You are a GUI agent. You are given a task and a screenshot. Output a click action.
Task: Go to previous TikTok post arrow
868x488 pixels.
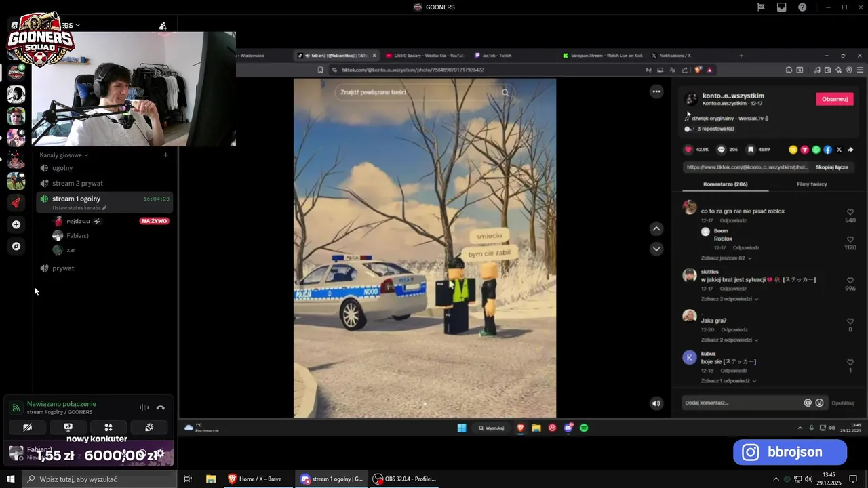click(656, 229)
